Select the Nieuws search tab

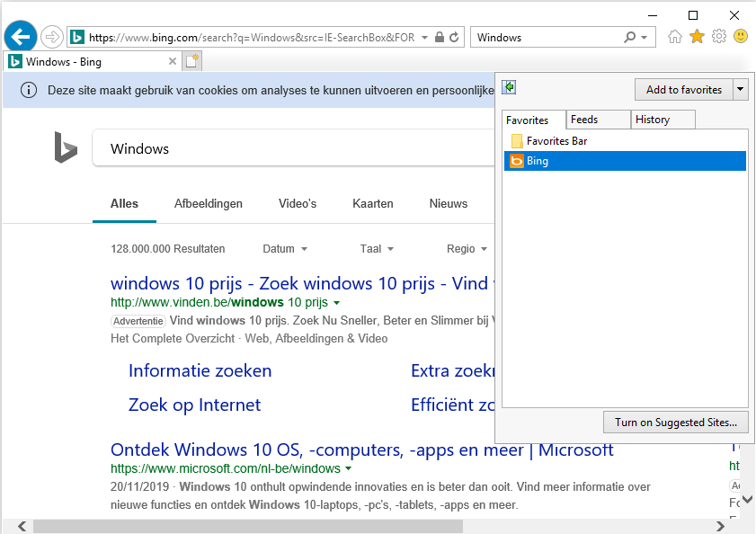point(449,203)
